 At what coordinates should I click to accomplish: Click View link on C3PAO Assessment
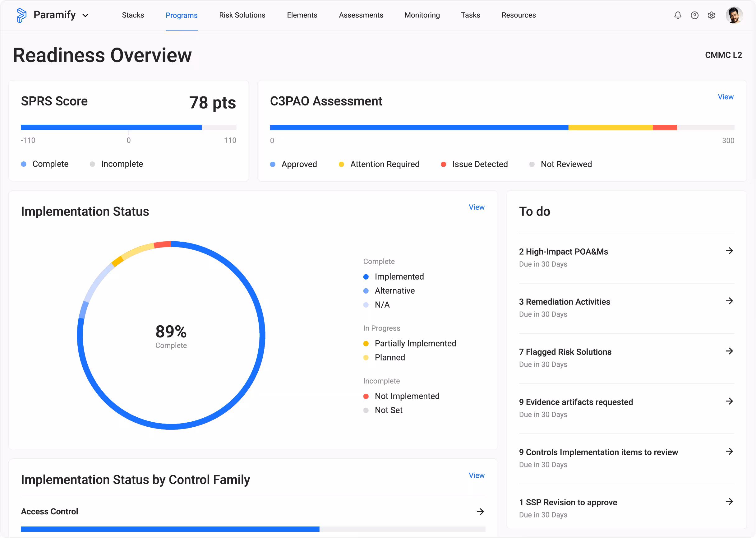[x=725, y=97]
